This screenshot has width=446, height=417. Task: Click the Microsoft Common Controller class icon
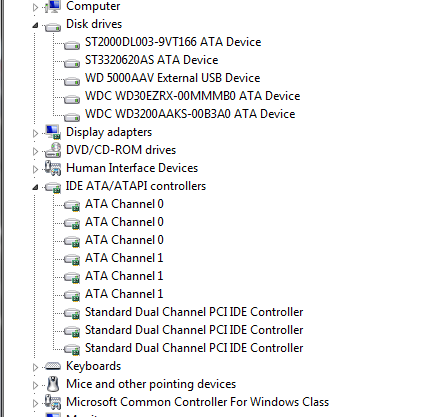coord(53,402)
